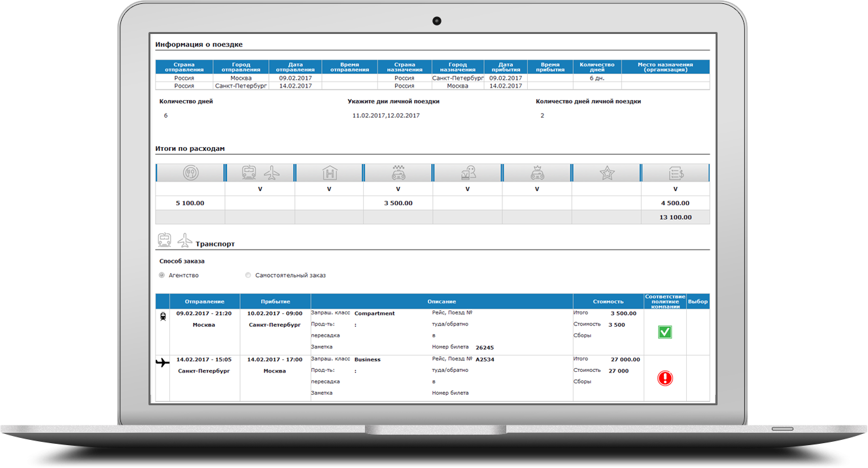Click ticket number 26245
868x468 pixels.
pyautogui.click(x=484, y=348)
